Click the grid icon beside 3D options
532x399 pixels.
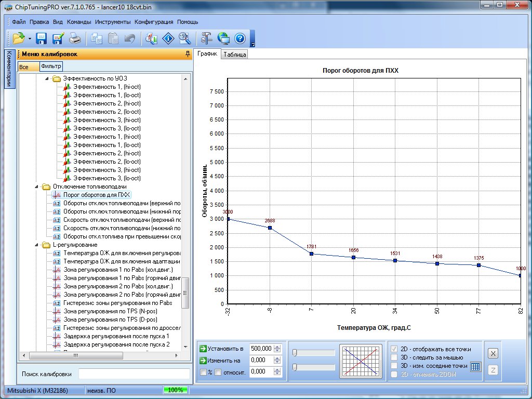coord(476,367)
